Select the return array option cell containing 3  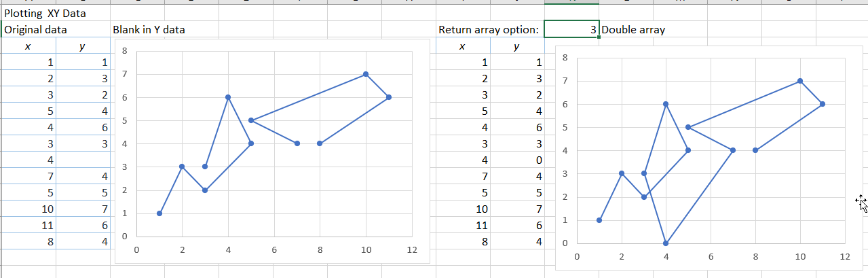click(x=571, y=29)
